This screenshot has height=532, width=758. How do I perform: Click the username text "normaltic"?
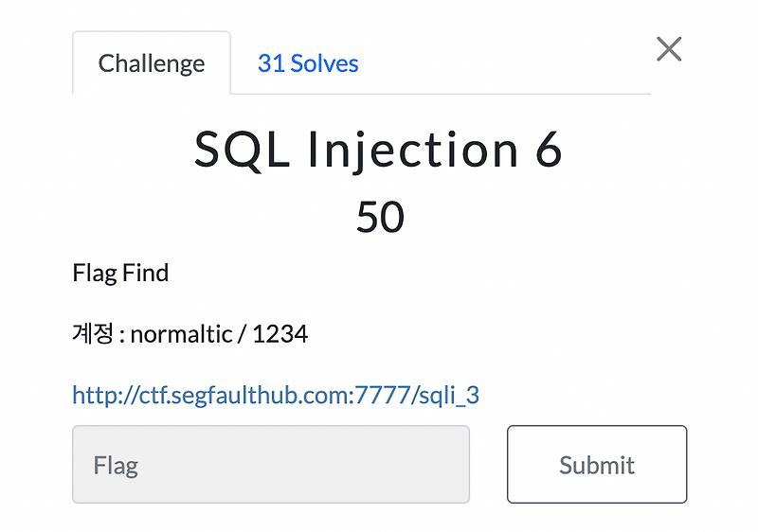click(181, 334)
